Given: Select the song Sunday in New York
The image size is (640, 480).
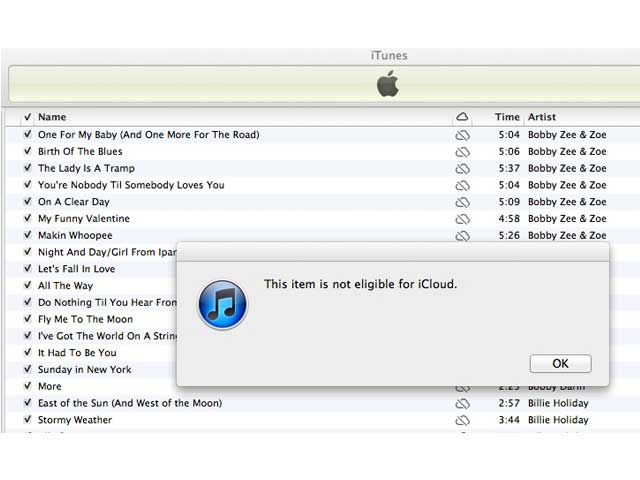Looking at the screenshot, I should click(x=84, y=369).
